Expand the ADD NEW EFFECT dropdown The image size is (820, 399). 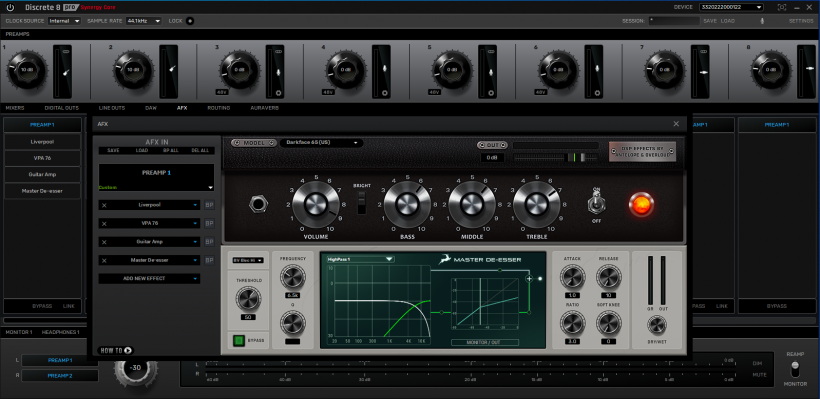click(x=149, y=279)
